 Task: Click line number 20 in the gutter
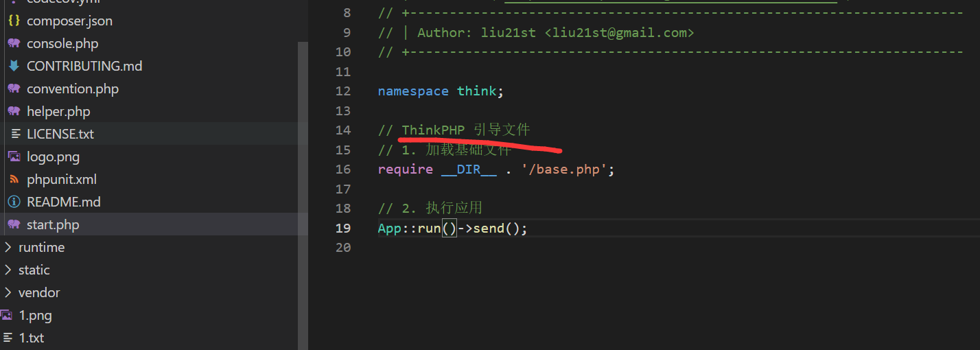pyautogui.click(x=343, y=247)
